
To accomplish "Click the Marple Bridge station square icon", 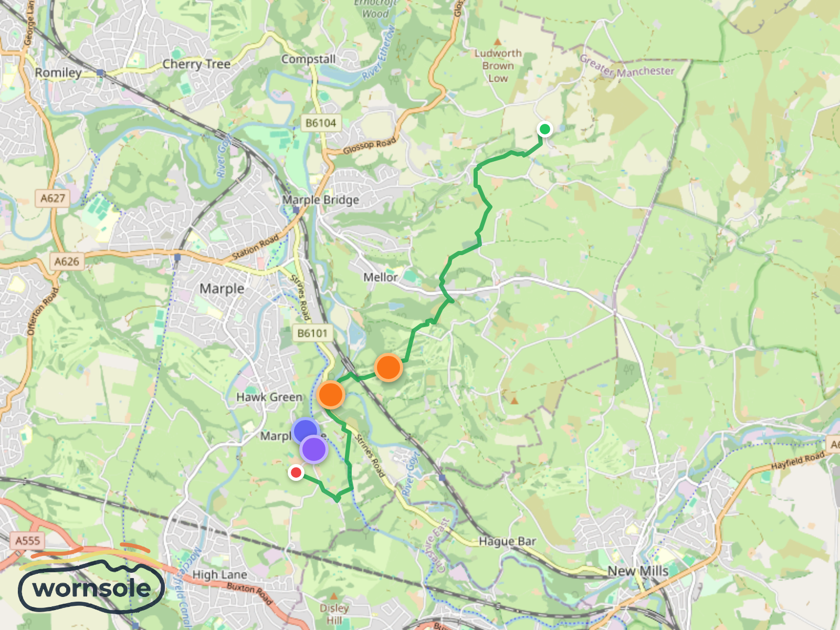I will [x=296, y=210].
